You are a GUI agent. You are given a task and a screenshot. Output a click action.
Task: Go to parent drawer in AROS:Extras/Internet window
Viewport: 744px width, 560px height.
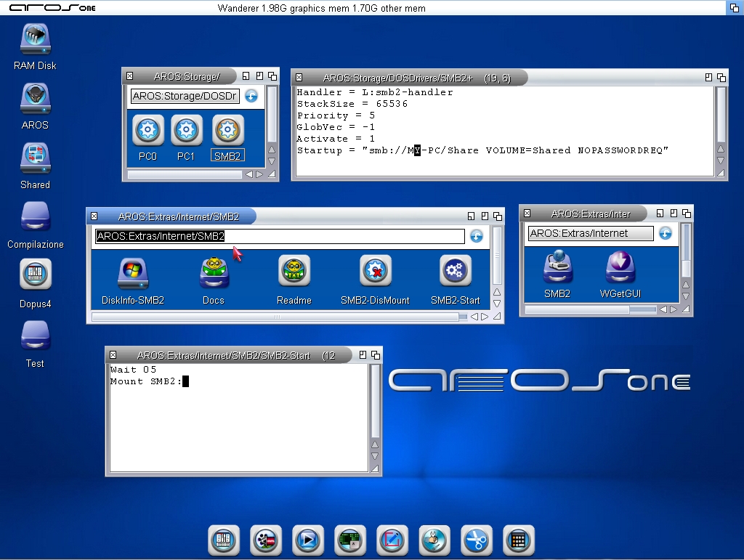666,233
